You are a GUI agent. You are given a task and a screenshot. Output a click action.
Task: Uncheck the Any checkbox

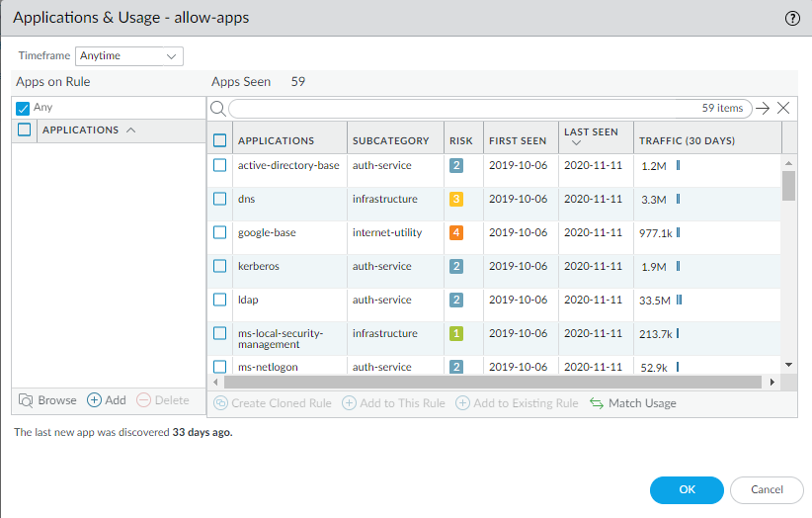23,108
